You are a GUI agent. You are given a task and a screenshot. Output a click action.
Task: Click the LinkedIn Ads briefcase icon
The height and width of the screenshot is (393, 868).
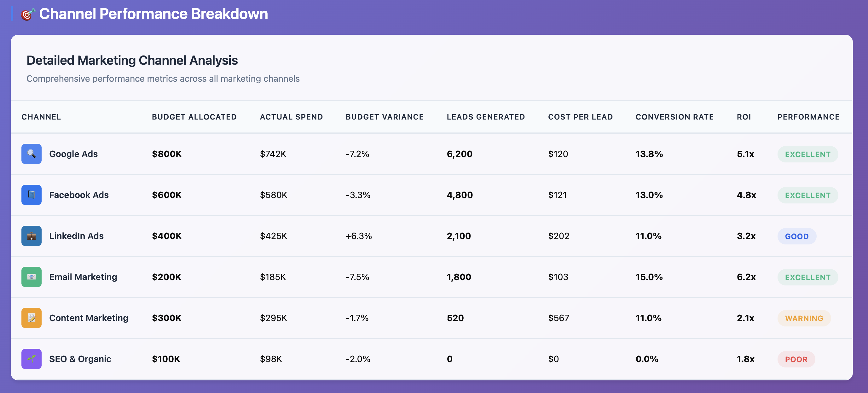point(31,236)
